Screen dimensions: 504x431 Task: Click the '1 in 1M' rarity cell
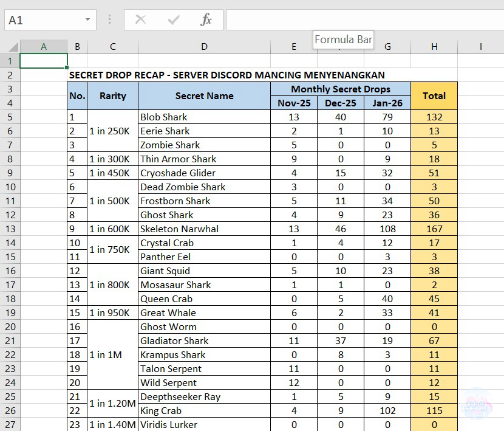click(112, 355)
